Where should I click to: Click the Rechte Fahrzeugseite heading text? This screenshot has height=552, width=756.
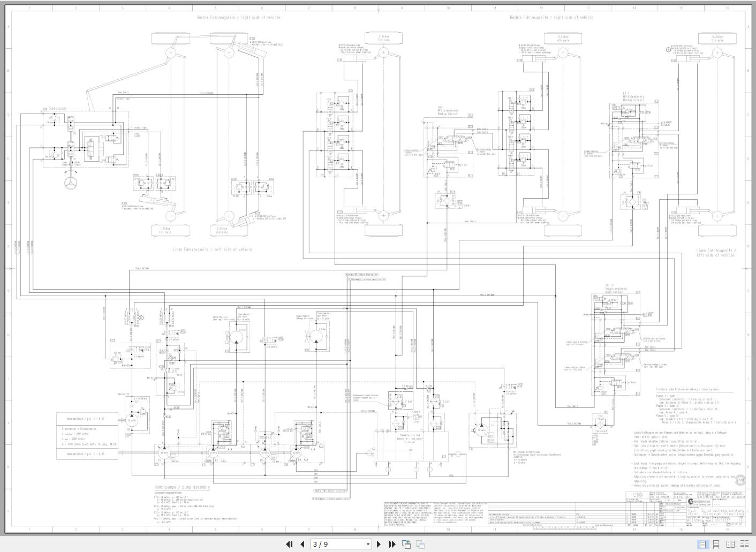239,17
